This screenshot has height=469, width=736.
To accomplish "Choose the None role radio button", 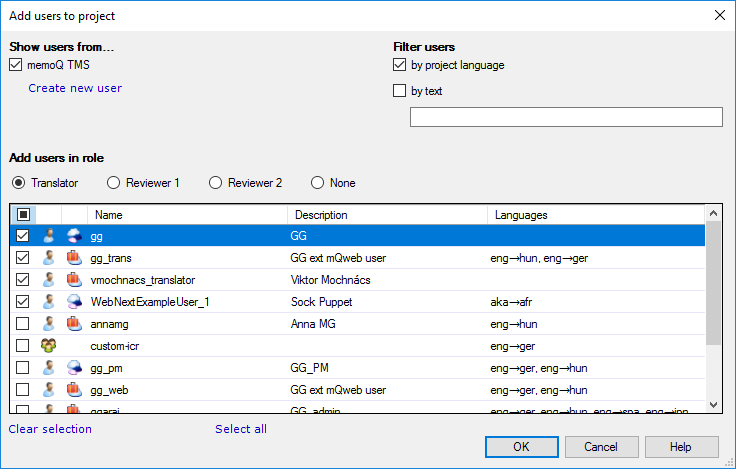I will 318,183.
